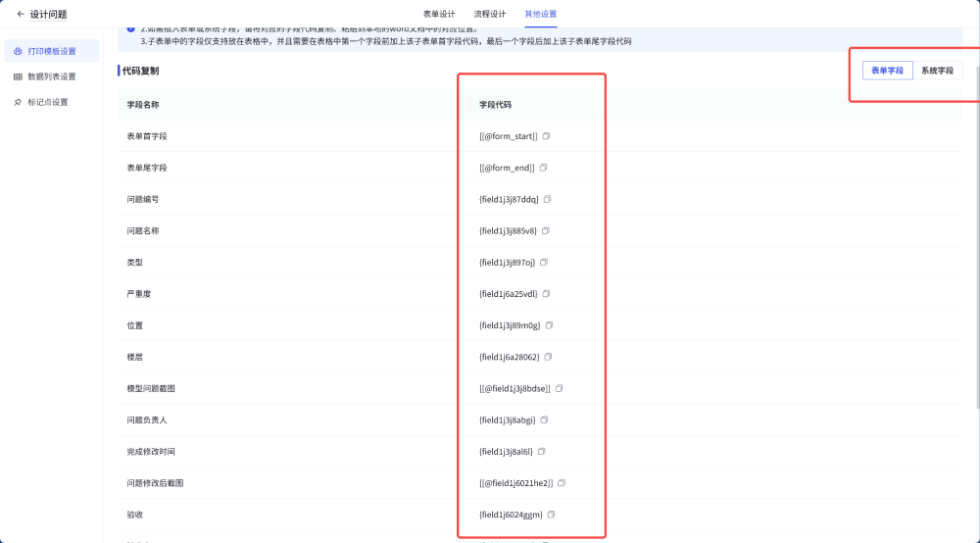
Task: Open 打印模板设置 in the sidebar
Action: tap(51, 51)
